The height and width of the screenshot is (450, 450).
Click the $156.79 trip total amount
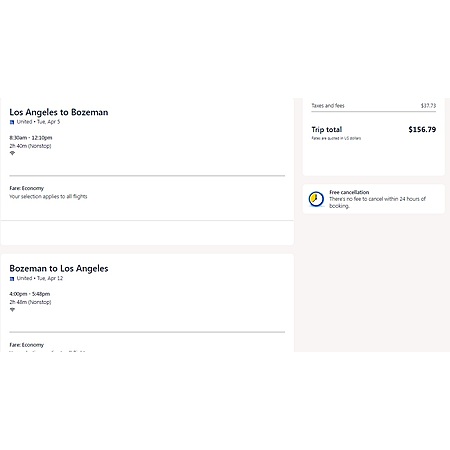[422, 130]
